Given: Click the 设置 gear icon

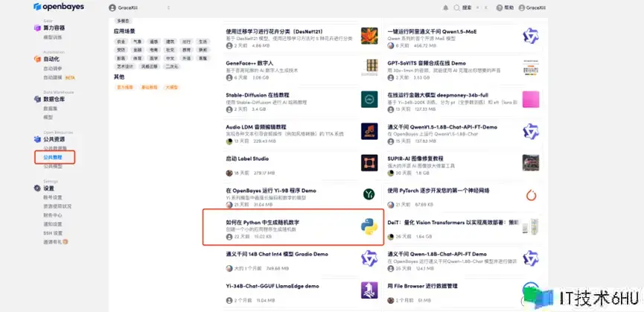Looking at the screenshot, I should [37, 188].
